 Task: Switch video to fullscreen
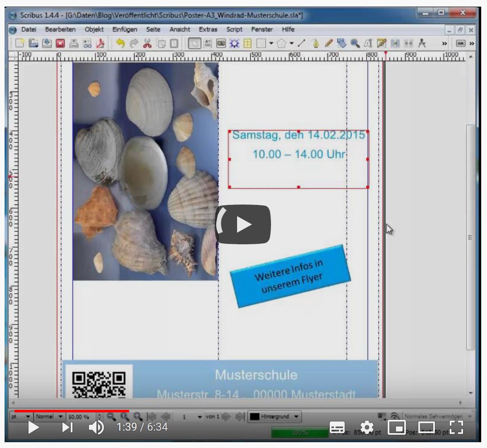point(456,427)
